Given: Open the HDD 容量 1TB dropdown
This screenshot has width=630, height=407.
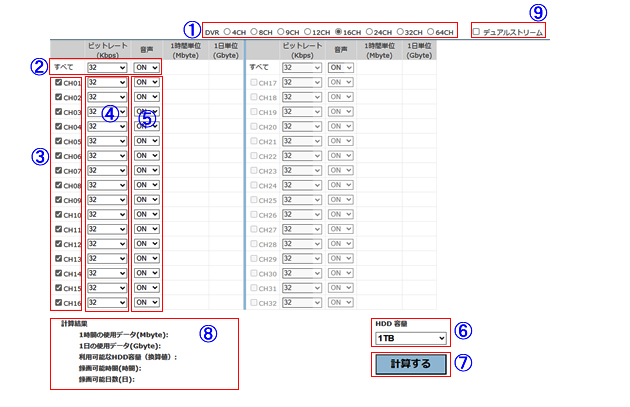Looking at the screenshot, I should [410, 339].
